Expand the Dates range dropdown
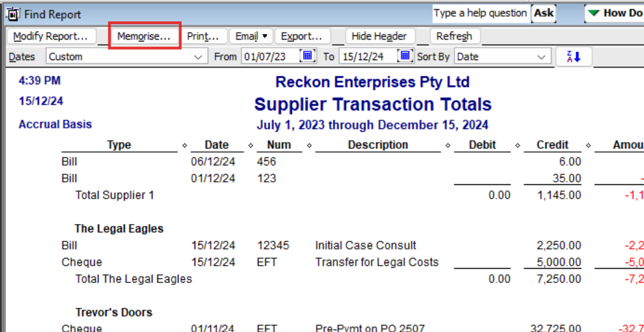This screenshot has width=644, height=332. [x=200, y=56]
